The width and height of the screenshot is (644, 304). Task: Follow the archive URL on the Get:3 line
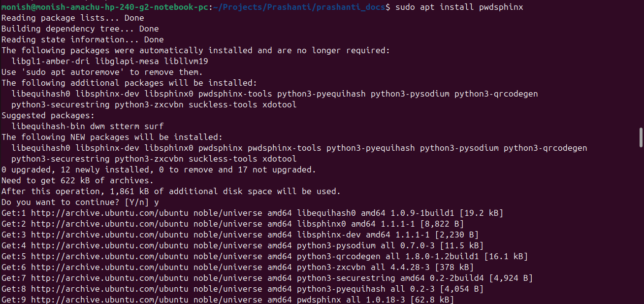click(109, 235)
